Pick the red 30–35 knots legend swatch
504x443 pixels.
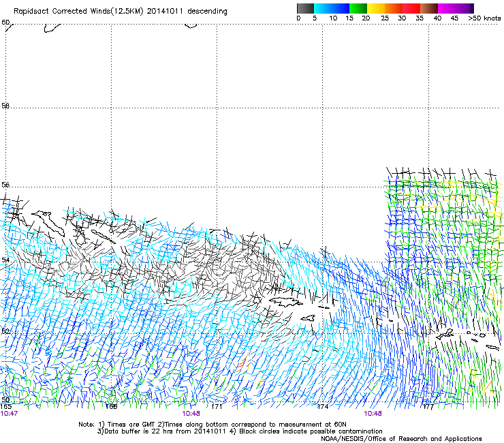coord(411,8)
